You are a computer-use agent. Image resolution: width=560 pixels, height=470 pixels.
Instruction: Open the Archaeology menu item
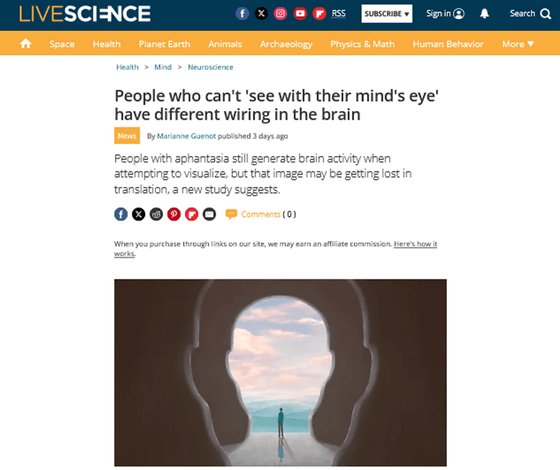(286, 44)
